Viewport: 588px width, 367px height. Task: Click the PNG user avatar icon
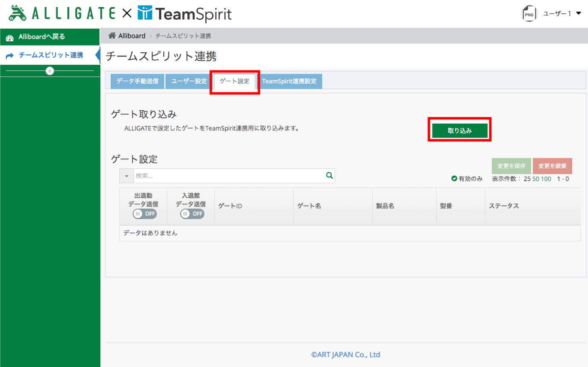(x=529, y=14)
